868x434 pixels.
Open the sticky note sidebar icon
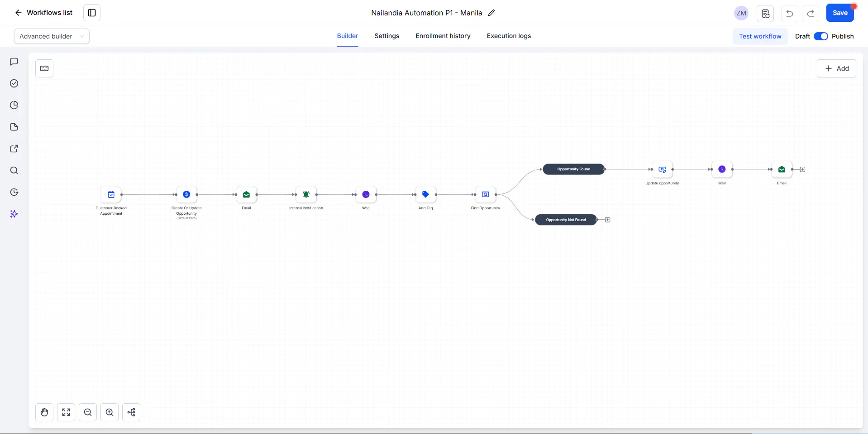tap(14, 127)
